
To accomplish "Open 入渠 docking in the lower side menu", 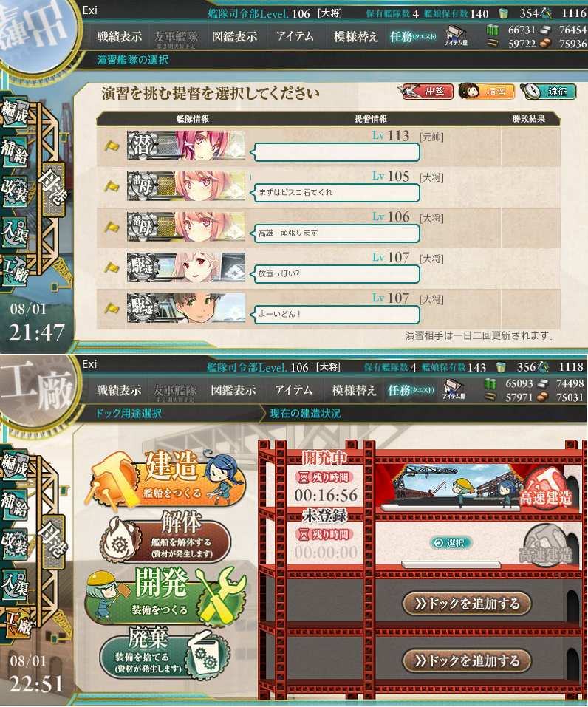I will (x=15, y=585).
